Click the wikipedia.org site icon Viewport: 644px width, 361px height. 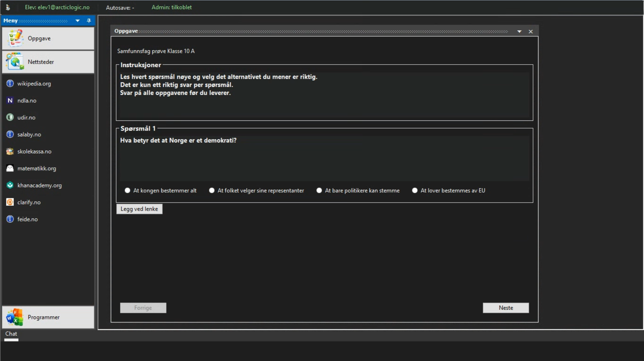tap(10, 83)
